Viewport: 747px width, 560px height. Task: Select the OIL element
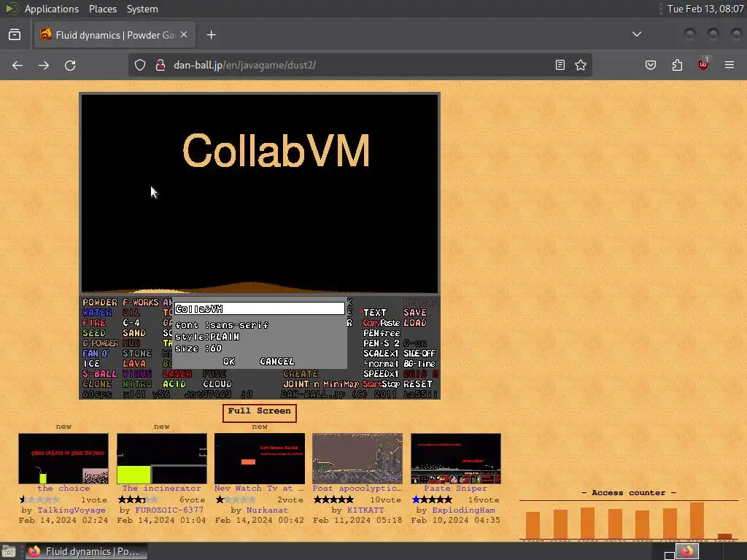pos(131,313)
